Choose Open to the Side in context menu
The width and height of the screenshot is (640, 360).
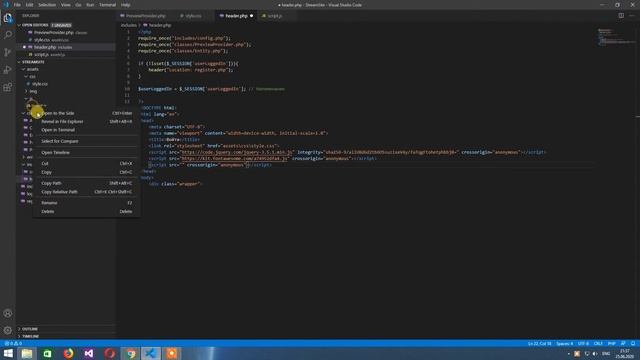[87, 113]
